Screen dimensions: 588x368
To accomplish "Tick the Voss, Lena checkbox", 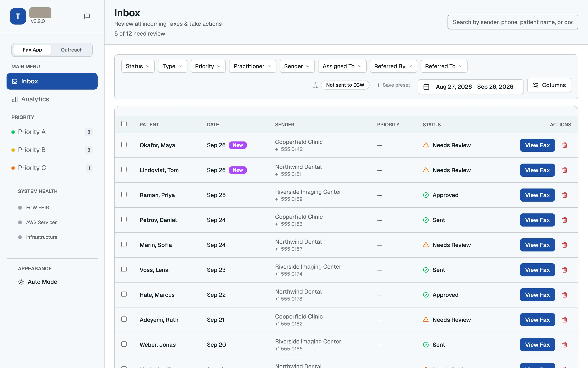I will (124, 269).
